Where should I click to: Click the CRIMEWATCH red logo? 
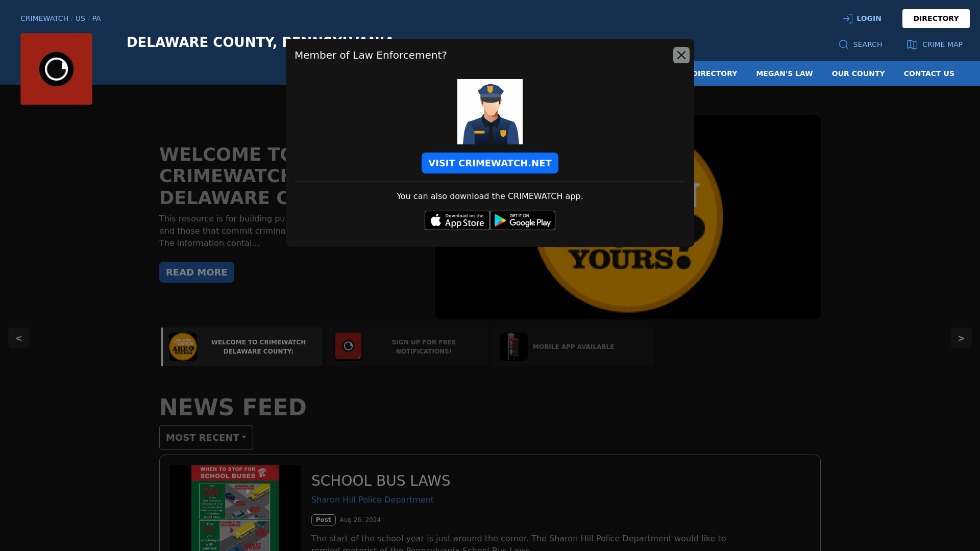coord(56,69)
